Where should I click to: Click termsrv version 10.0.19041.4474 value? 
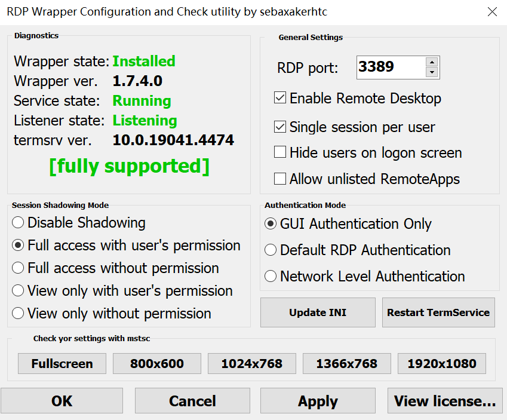coord(173,140)
